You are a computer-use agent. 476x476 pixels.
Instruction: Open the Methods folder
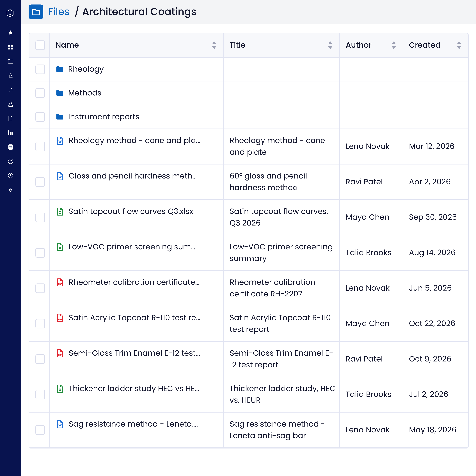coord(84,93)
